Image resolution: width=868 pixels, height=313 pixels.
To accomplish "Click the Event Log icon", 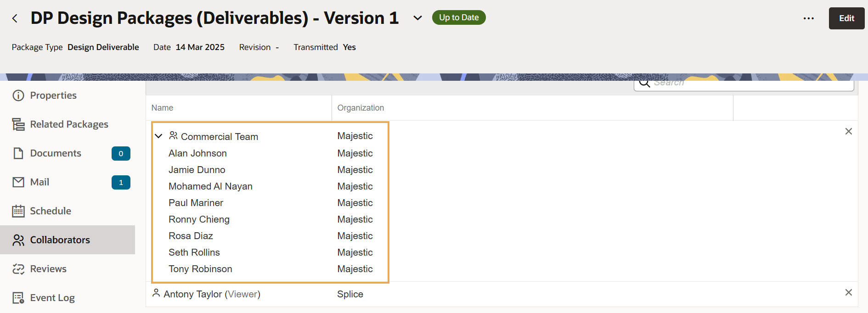I will (18, 298).
